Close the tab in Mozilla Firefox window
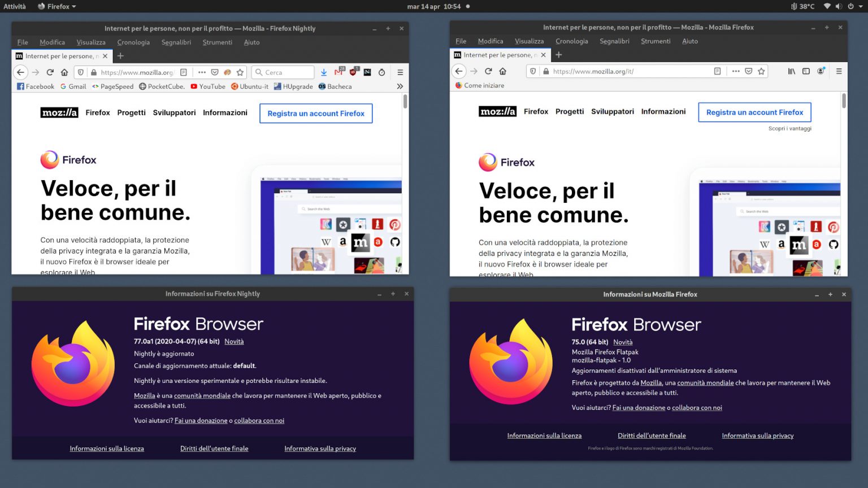Image resolution: width=868 pixels, height=488 pixels. coord(544,55)
